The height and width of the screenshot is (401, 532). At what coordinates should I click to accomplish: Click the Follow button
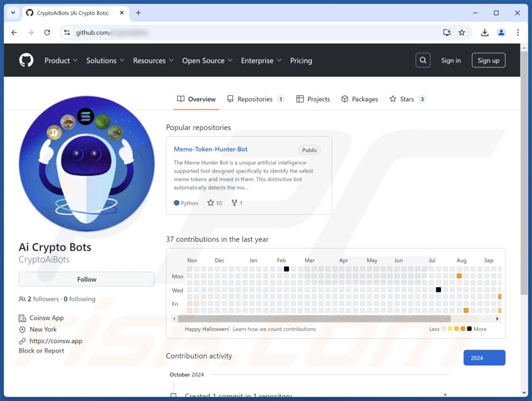click(x=86, y=279)
